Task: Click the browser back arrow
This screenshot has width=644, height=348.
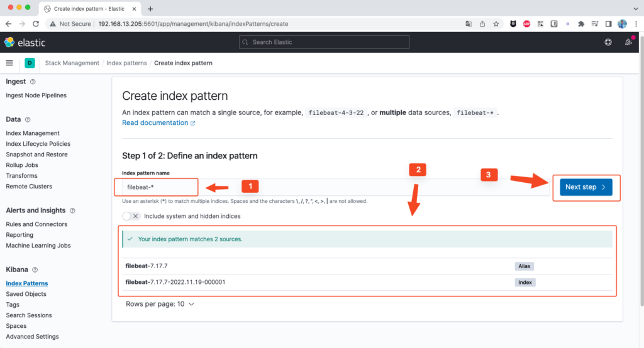Action: click(8, 24)
